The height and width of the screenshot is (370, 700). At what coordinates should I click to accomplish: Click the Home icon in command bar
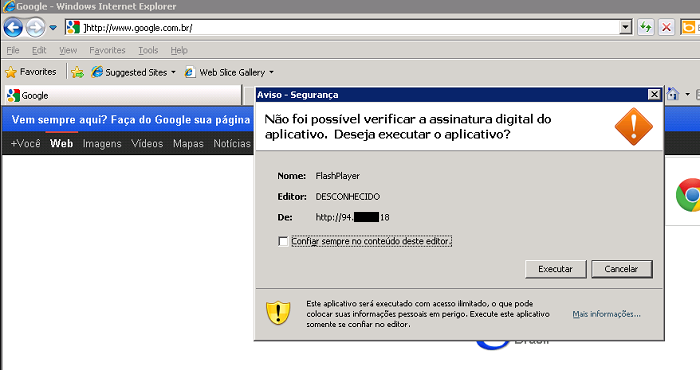click(672, 94)
